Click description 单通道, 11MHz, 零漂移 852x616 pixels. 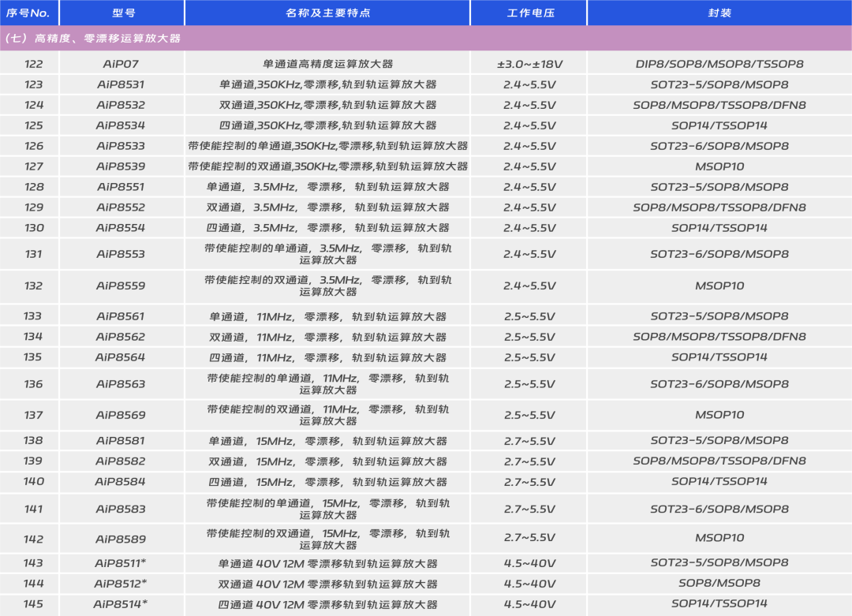(327, 316)
